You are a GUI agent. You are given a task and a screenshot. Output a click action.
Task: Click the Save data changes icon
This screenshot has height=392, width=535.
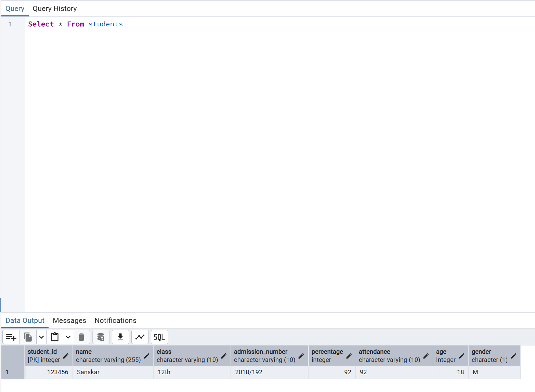pyautogui.click(x=101, y=337)
